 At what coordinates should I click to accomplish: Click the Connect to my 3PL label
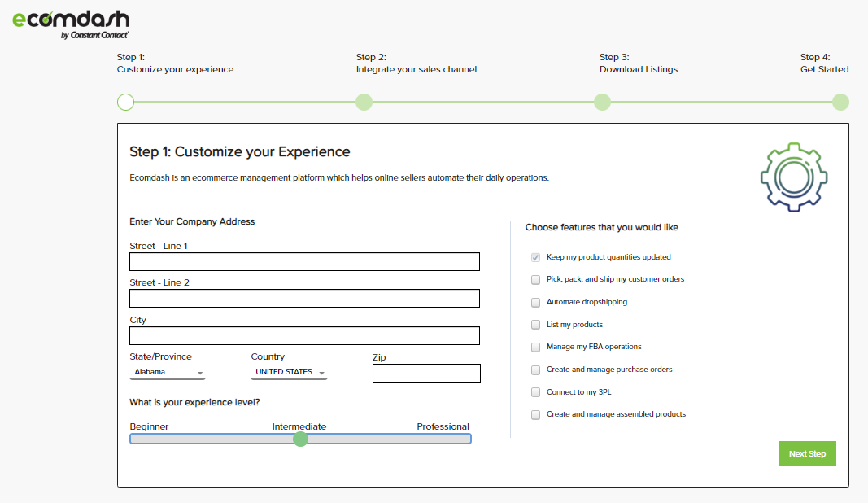click(x=579, y=392)
